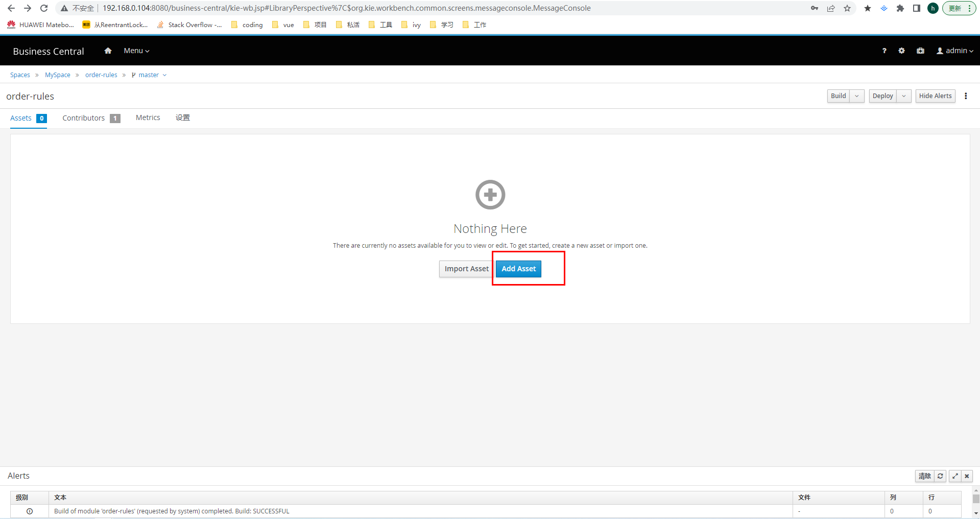This screenshot has width=980, height=519.
Task: Open the Menu in the top navigation
Action: 136,51
